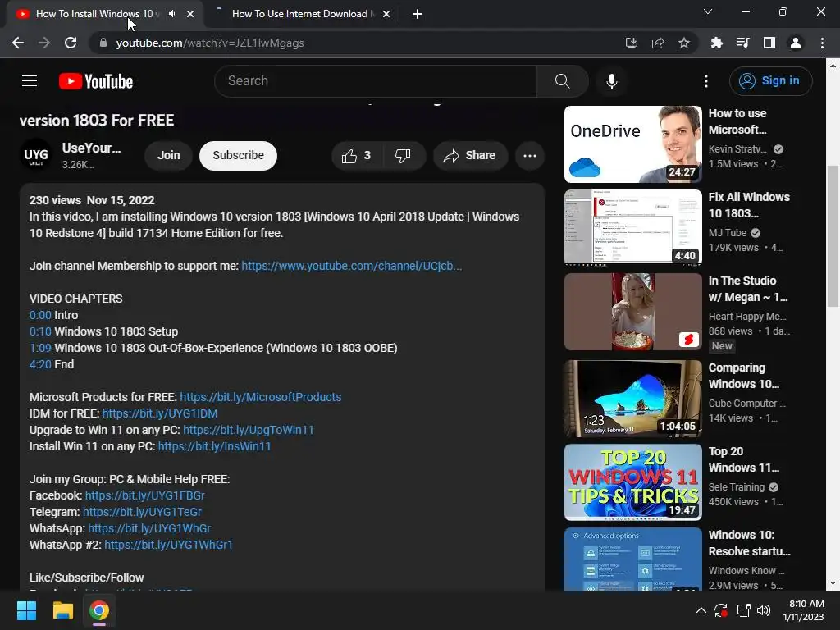Screen dimensions: 840x630
Task: Bookmark this tab with the star
Action: [x=684, y=43]
